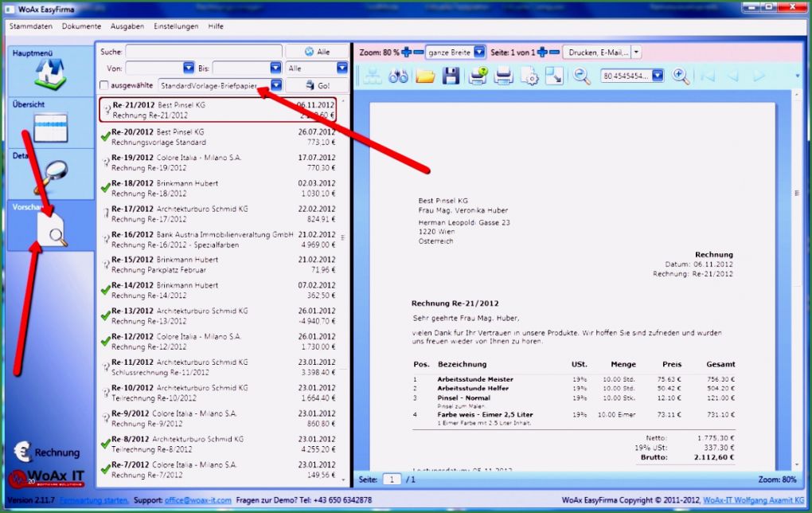This screenshot has width=812, height=513.
Task: Open the Einstellungen menu
Action: pyautogui.click(x=176, y=26)
